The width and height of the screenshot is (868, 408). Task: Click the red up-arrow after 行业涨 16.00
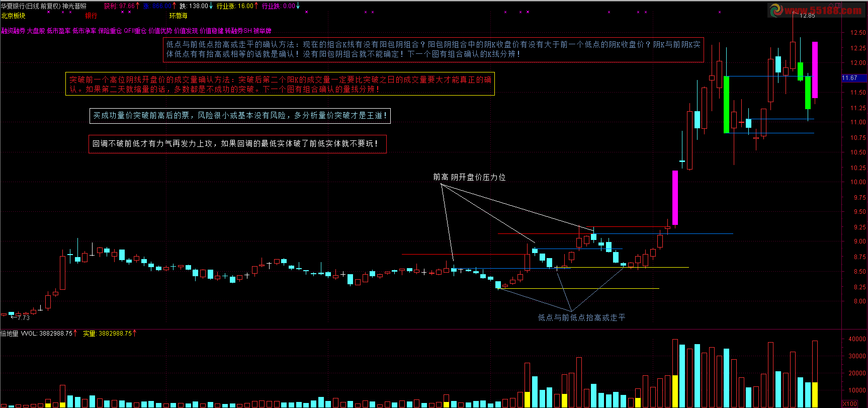[x=256, y=6]
